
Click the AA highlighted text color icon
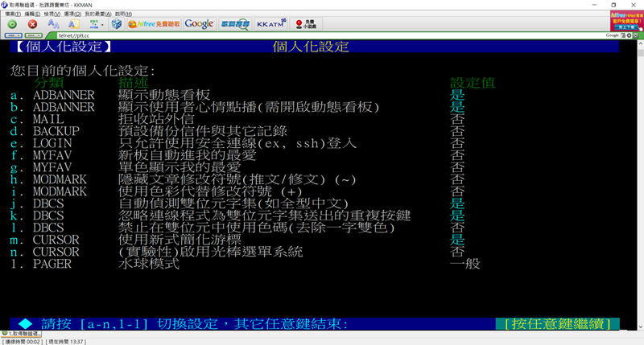pos(73,24)
